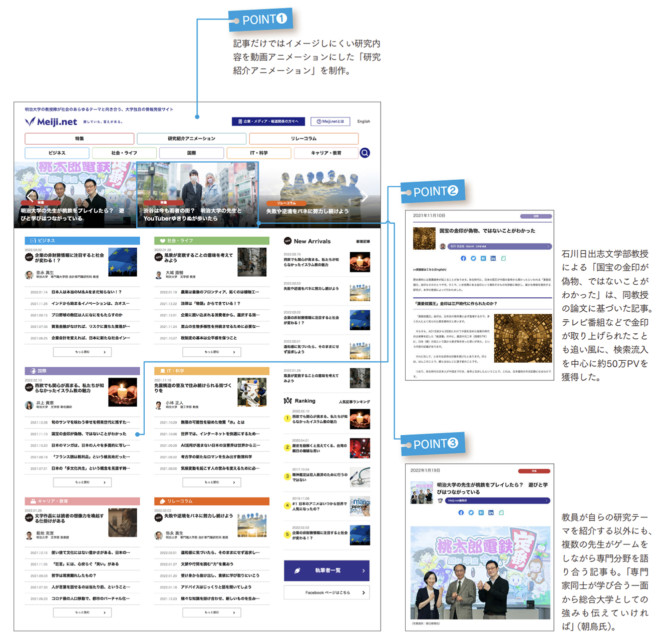Click the NEW badge beside New Arrivals heading
Image resolution: width=666 pixels, height=644 pixels.
288,241
